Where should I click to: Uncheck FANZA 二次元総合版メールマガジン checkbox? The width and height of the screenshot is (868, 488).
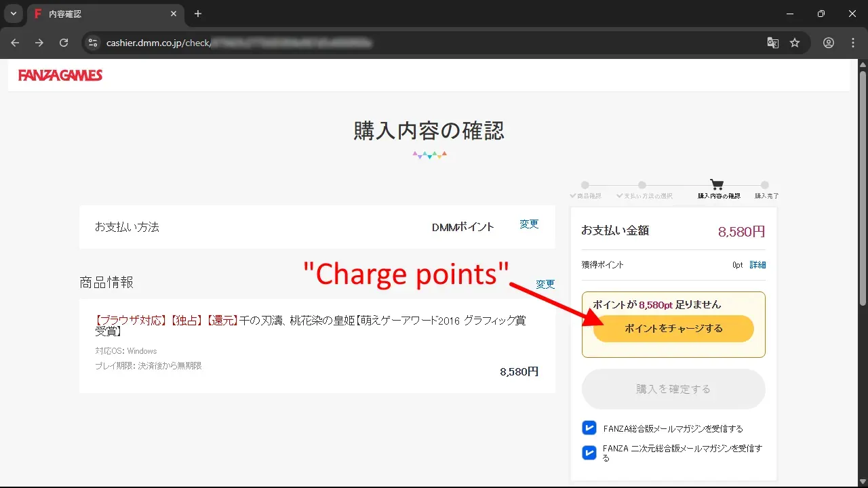pos(589,453)
